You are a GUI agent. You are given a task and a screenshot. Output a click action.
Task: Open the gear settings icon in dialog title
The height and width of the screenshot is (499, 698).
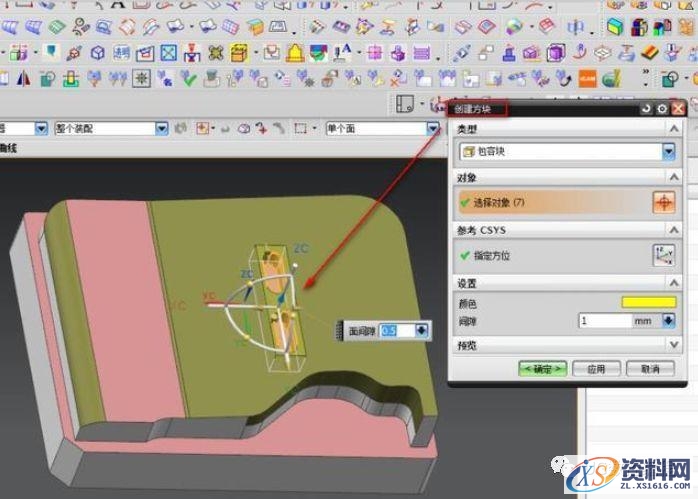click(x=662, y=108)
